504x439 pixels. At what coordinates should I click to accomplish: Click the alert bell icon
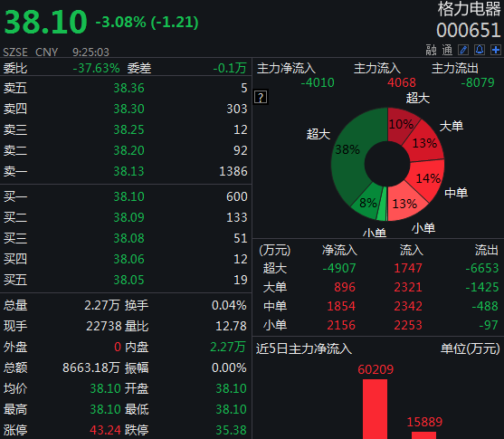(480, 50)
